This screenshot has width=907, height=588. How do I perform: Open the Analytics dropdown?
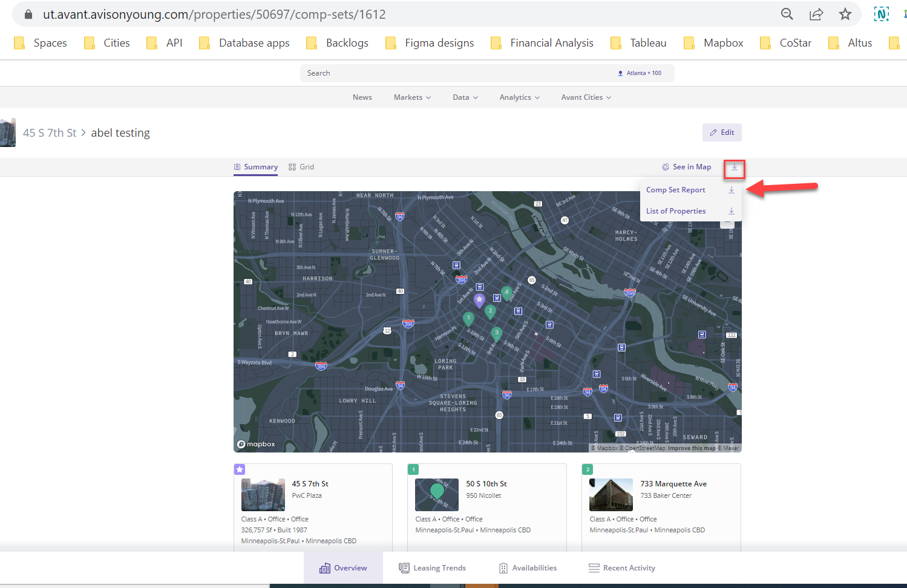click(x=519, y=97)
